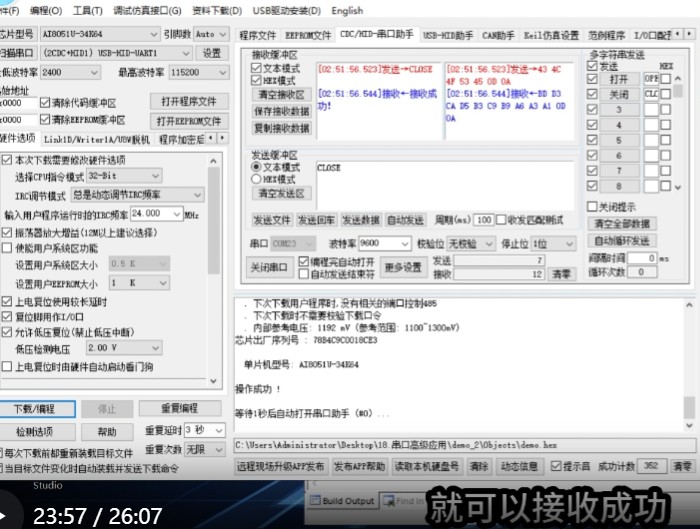Click hardware options panel scroll-up arrow
The height and width of the screenshot is (529, 700).
(213, 161)
